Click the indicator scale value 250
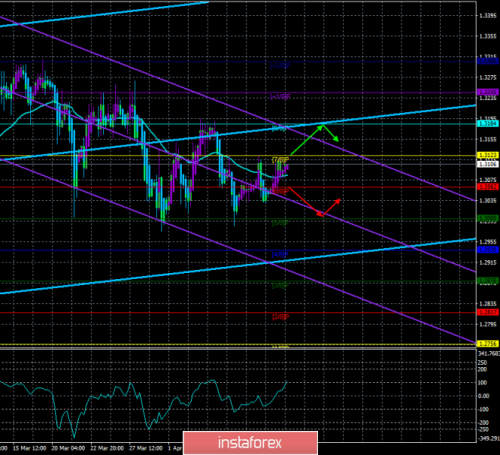This screenshot has height=455, width=500. [483, 362]
